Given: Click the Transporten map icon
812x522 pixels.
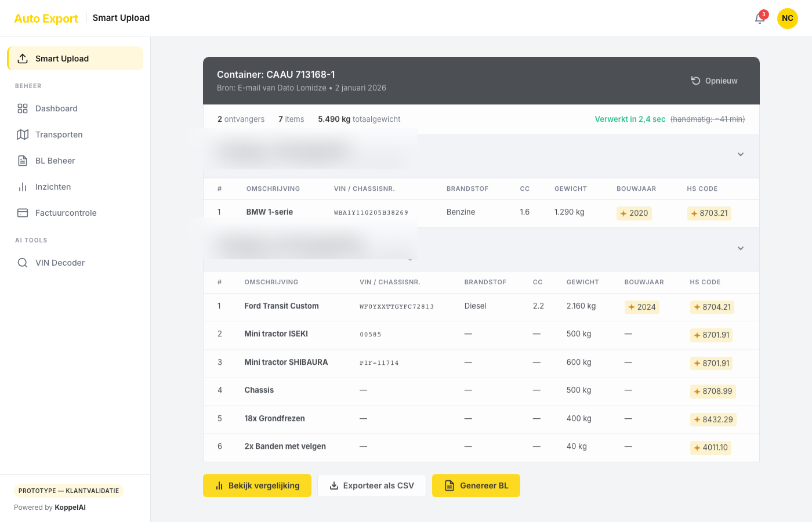Looking at the screenshot, I should (23, 135).
